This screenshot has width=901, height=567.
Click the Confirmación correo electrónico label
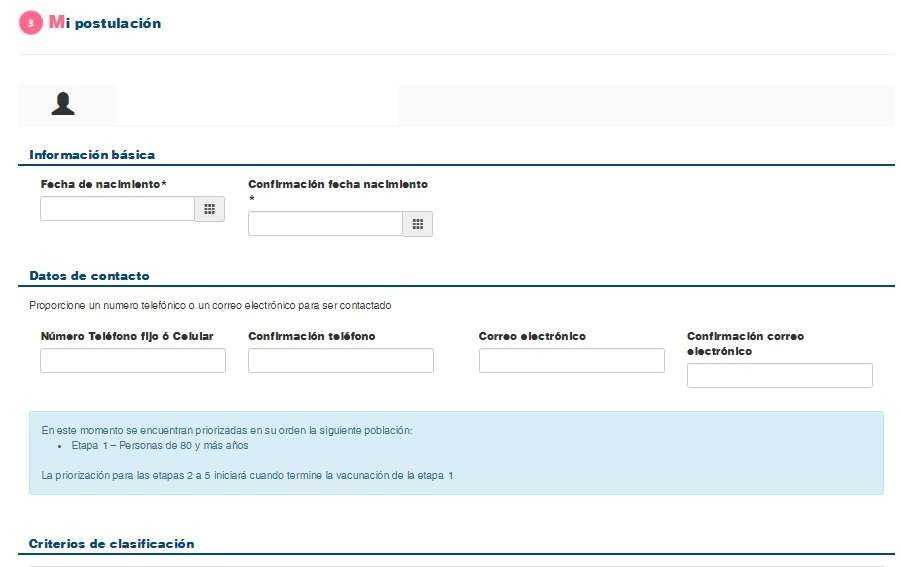click(745, 344)
